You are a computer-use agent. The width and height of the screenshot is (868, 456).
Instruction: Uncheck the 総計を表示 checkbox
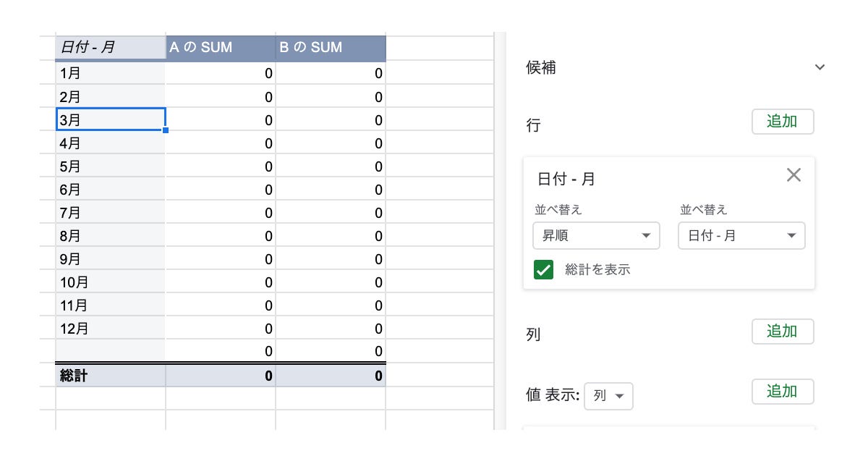click(543, 270)
